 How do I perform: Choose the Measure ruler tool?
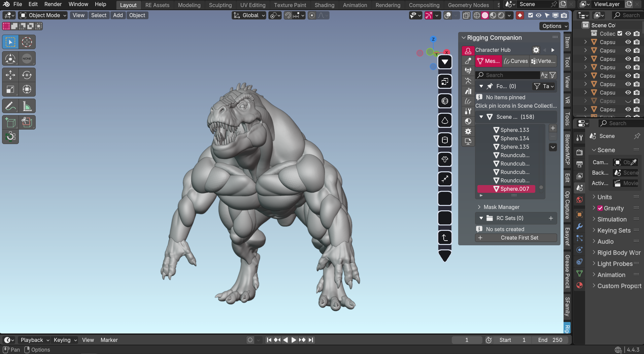pos(27,106)
